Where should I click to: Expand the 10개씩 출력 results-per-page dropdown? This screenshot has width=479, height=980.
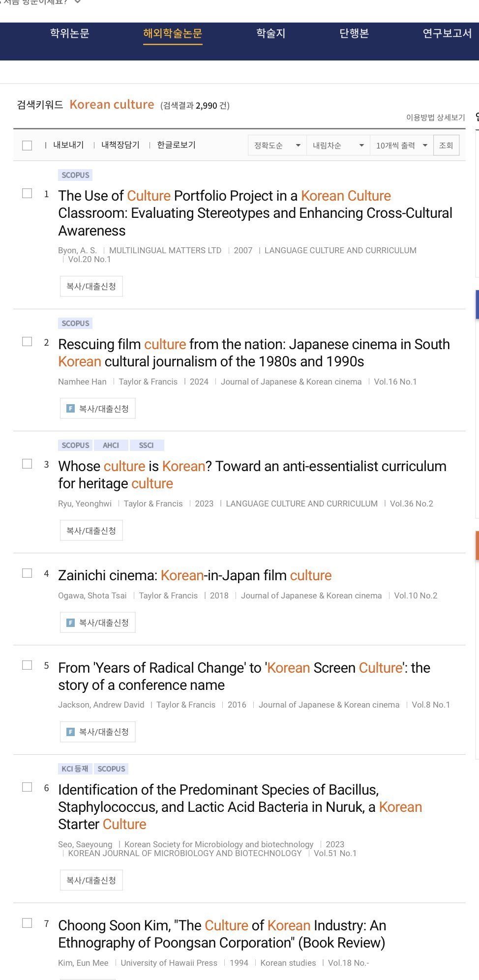[x=401, y=146]
